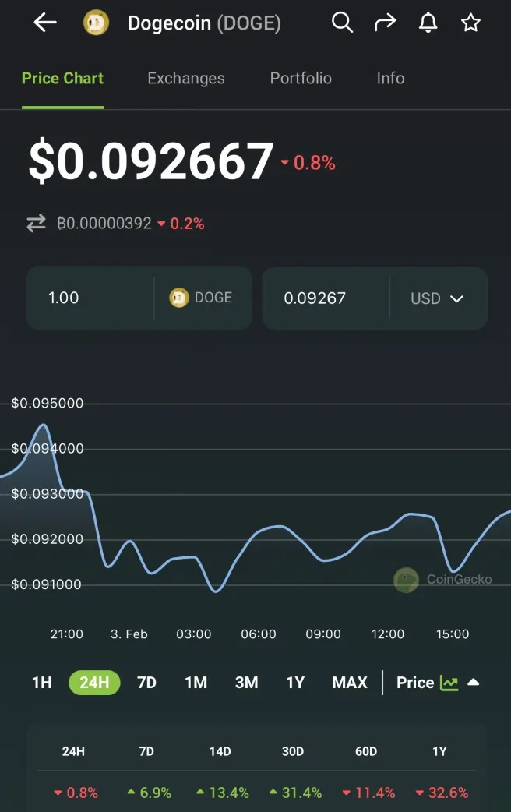Viewport: 511px width, 812px height.
Task: Expand the Price chart type menu arrow
Action: (473, 683)
